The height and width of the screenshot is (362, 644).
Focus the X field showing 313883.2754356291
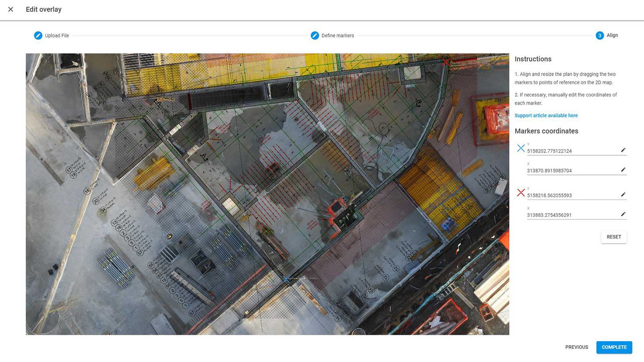point(571,215)
